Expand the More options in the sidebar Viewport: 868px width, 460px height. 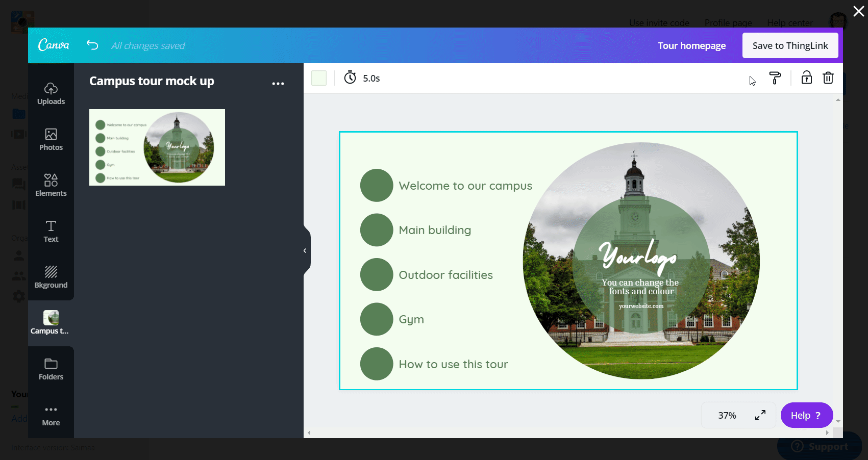51,413
